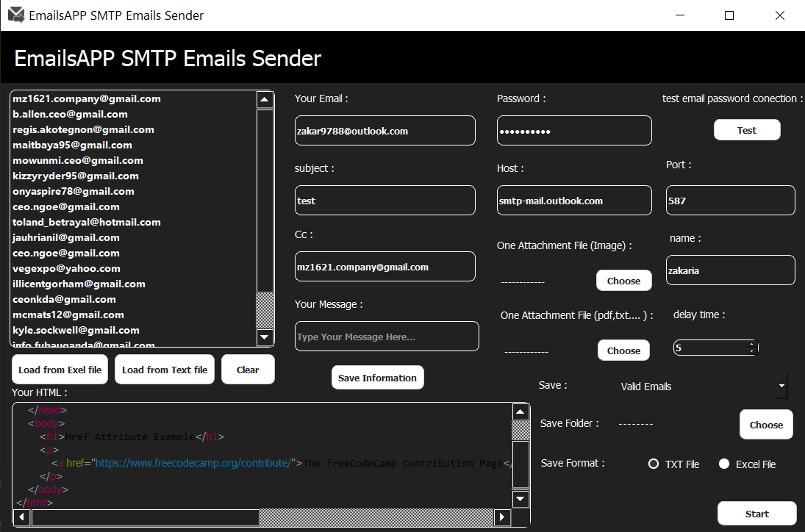Click the Test connection button

(x=747, y=129)
